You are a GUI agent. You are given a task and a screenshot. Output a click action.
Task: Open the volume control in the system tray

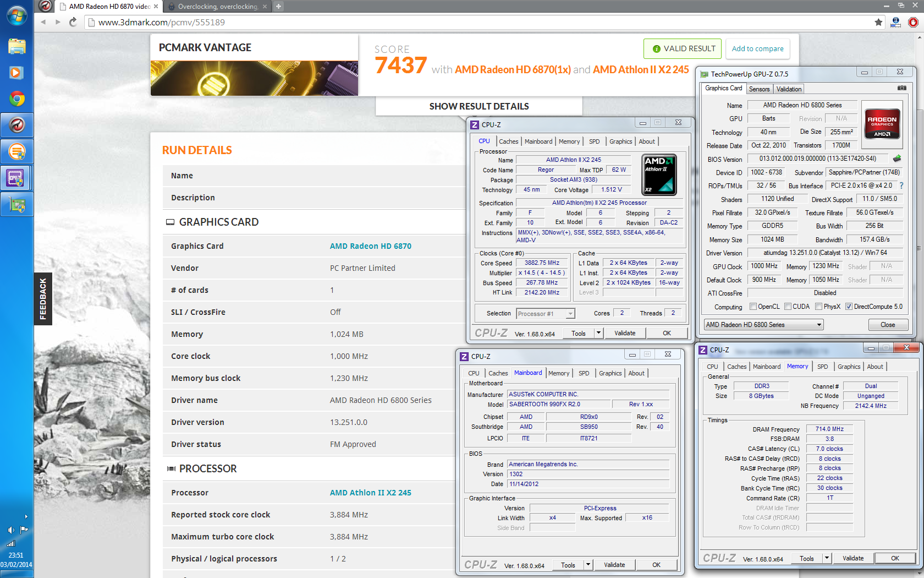click(x=11, y=530)
